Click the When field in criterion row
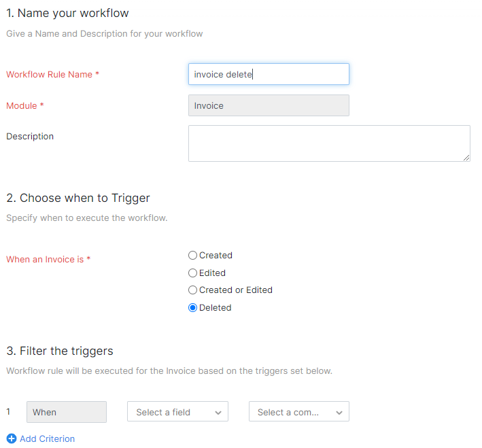This screenshot has width=482, height=448. click(x=67, y=412)
